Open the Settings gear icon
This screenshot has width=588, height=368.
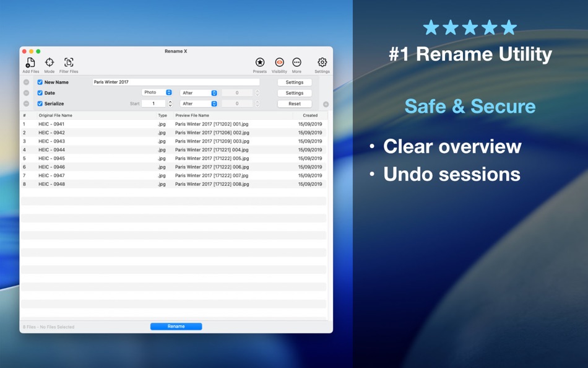click(322, 63)
